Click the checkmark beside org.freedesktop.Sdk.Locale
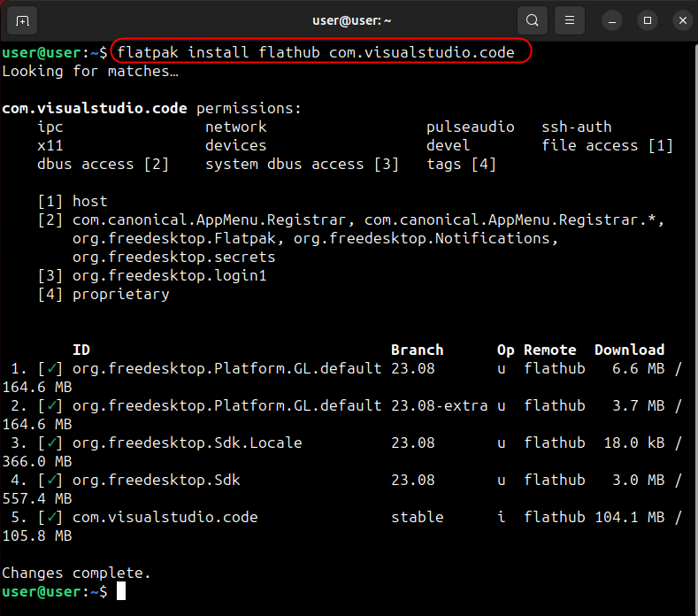This screenshot has width=698, height=616. (x=54, y=443)
